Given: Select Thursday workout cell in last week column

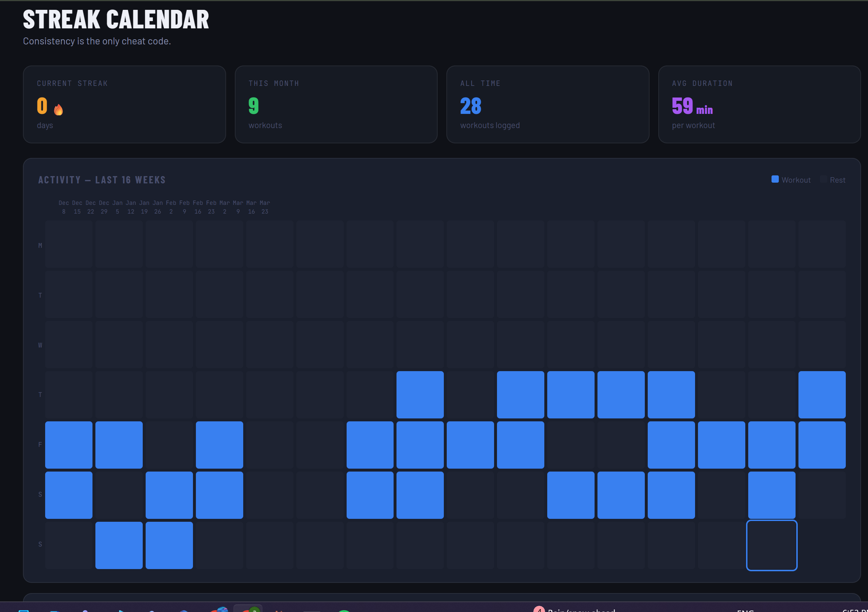Looking at the screenshot, I should click(821, 394).
